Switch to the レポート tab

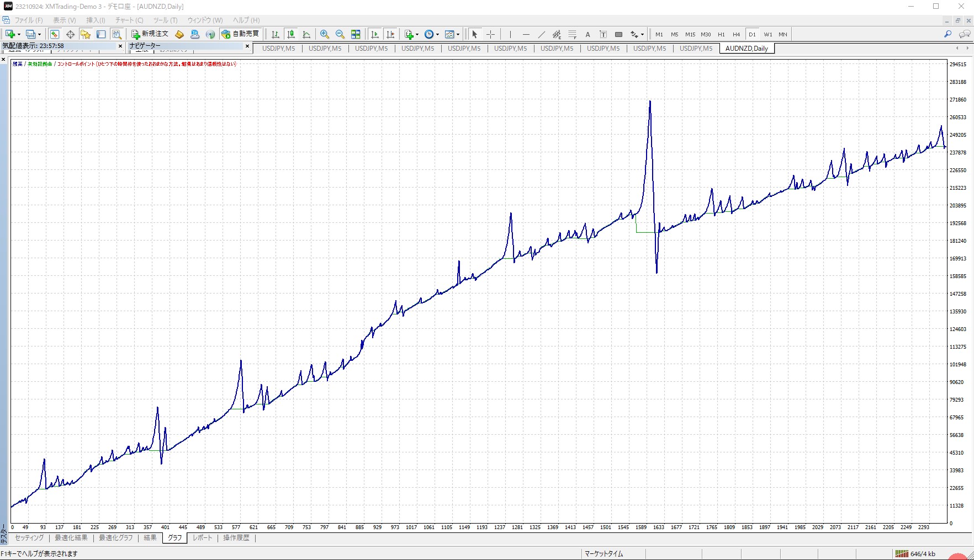point(202,538)
